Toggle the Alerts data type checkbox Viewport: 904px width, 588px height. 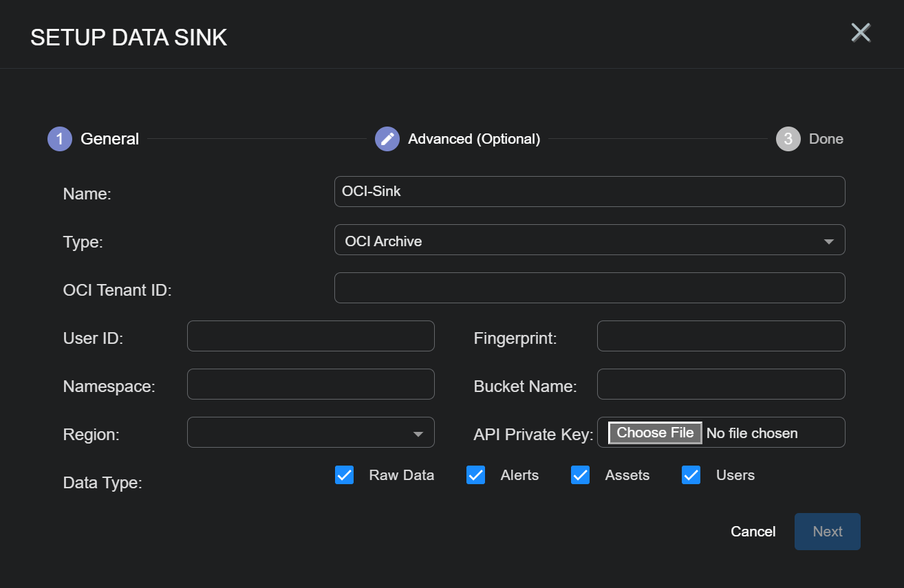pos(475,475)
